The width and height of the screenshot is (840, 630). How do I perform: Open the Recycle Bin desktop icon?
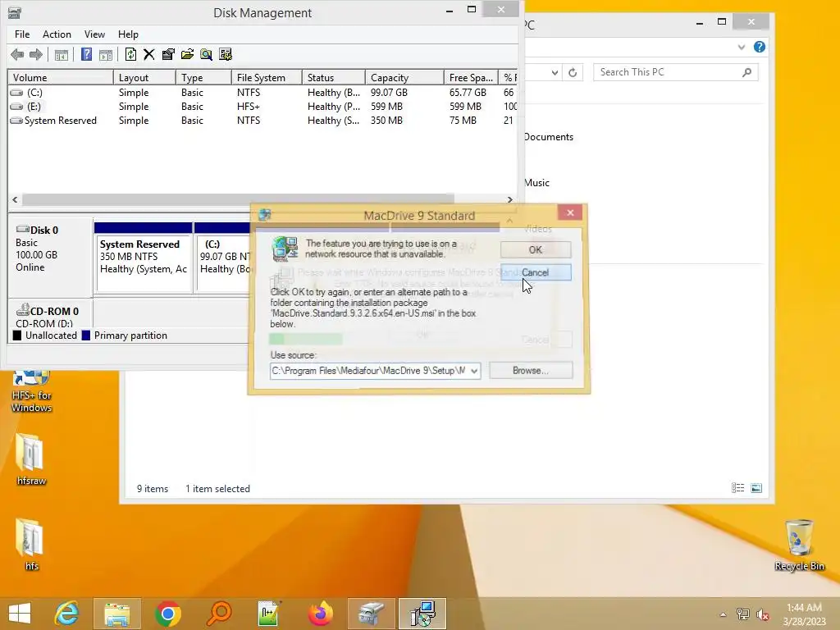[x=799, y=545]
